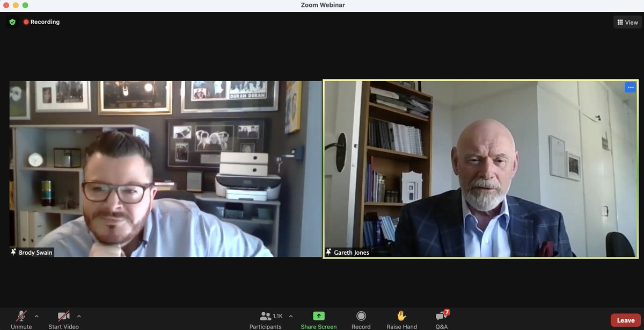Viewport: 644px width, 330px height.
Task: Start recording the webinar
Action: coord(361,317)
